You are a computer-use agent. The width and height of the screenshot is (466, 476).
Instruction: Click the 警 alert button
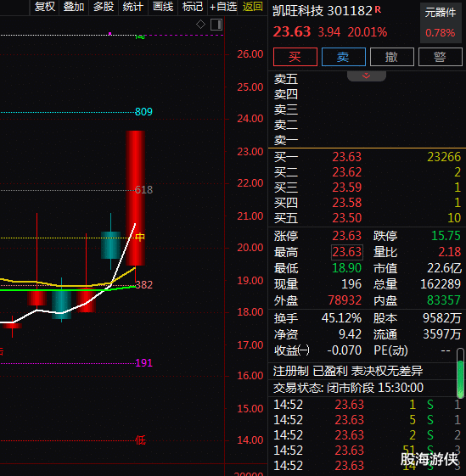point(440,57)
